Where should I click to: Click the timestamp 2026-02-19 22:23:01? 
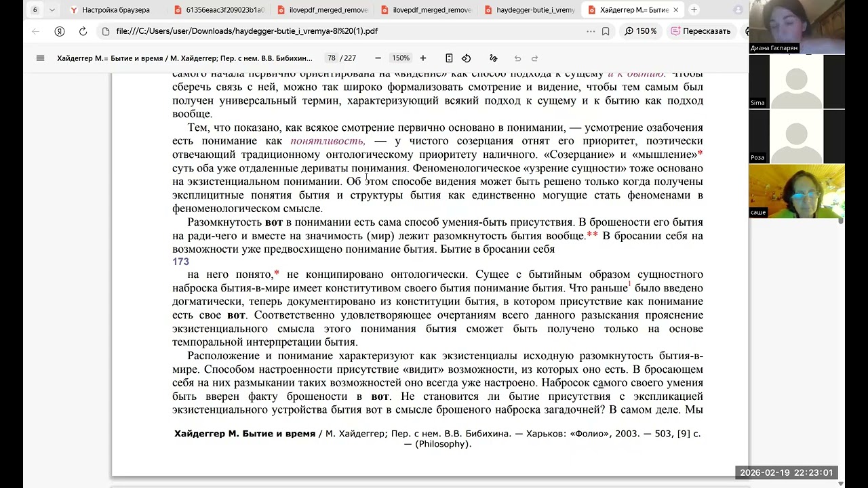click(x=787, y=473)
